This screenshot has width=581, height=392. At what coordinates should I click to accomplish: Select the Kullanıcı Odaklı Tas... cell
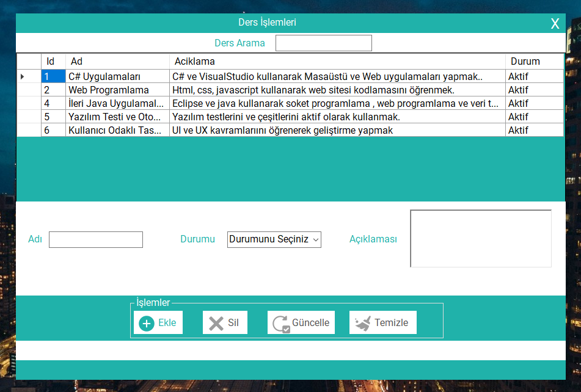[x=117, y=130]
